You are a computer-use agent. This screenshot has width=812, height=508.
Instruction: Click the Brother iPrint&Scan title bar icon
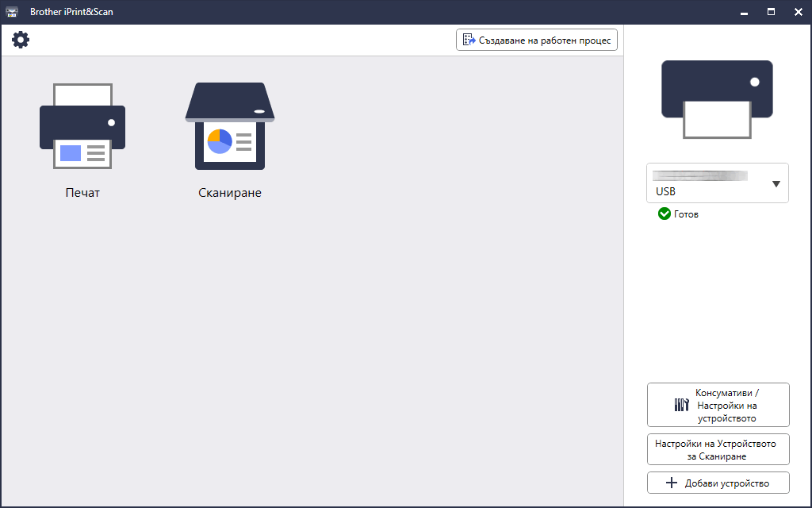point(11,11)
